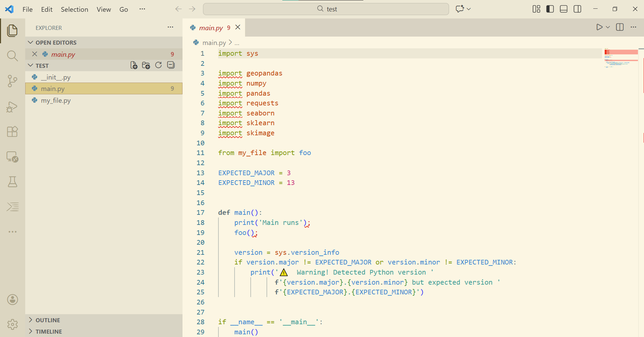Toggle the bottom panel visibility
Screen dimensions: 644x337
(563, 9)
